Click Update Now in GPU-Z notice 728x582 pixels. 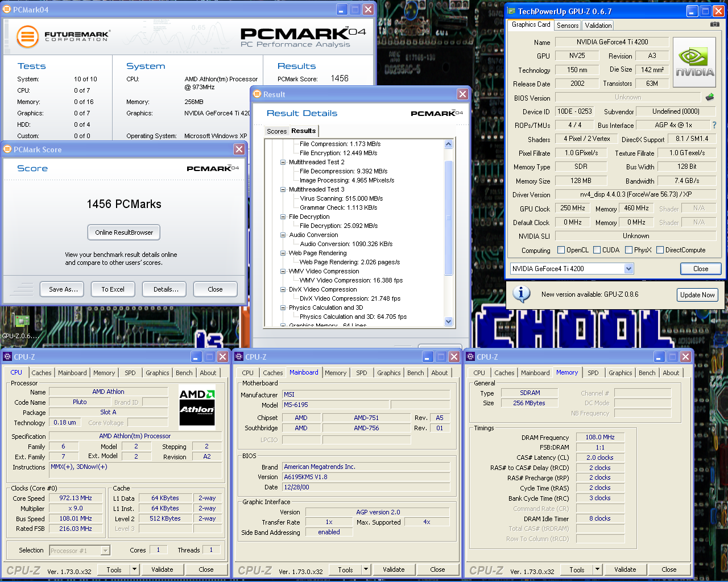(697, 295)
